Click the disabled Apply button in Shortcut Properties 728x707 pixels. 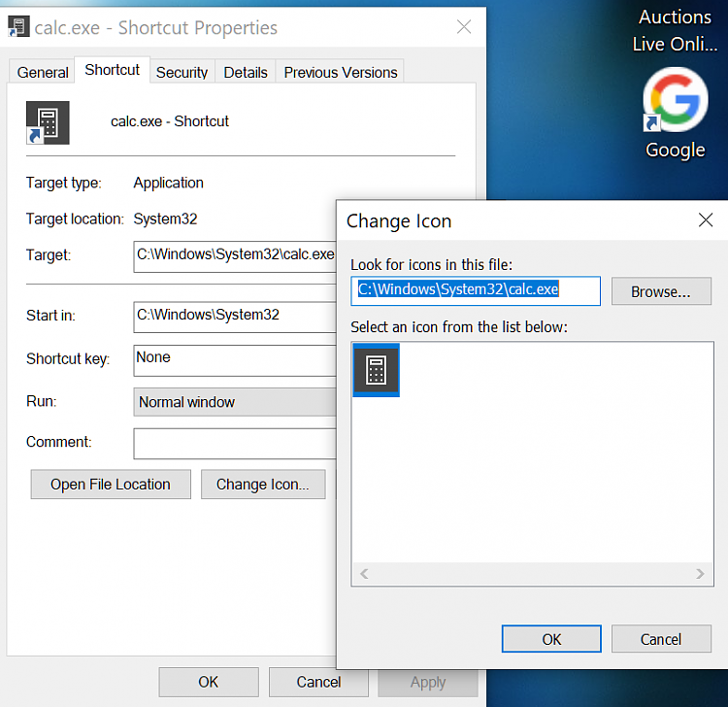coord(428,682)
